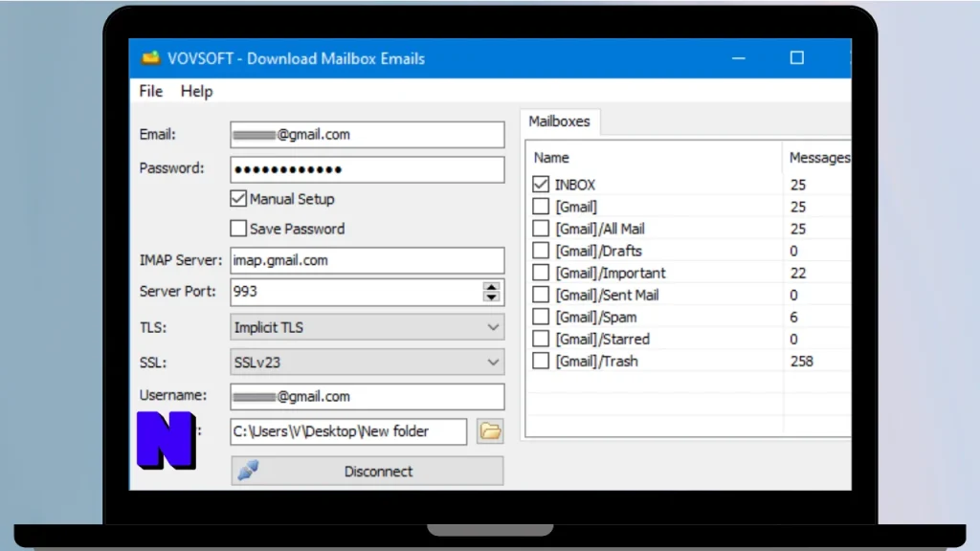Select the Mailboxes tab
This screenshot has height=551, width=980.
(x=559, y=121)
